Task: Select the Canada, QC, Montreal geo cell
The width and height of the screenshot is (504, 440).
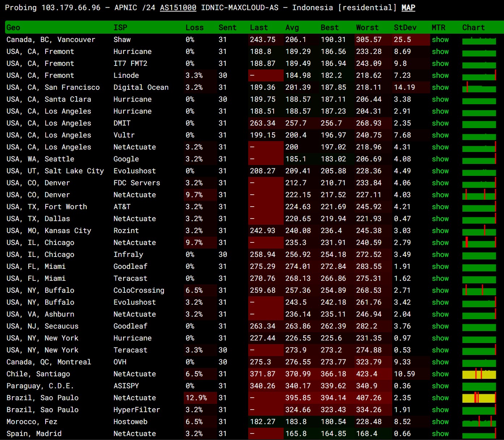Action: click(49, 362)
